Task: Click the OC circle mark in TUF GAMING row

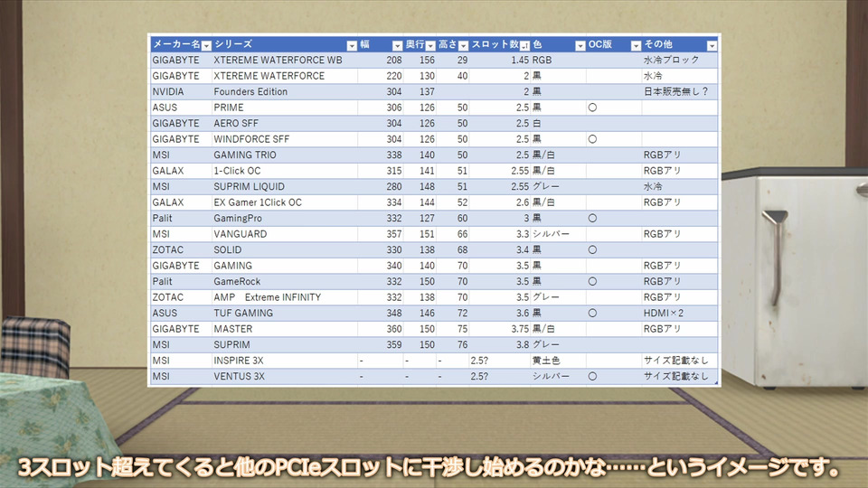Action: point(592,314)
